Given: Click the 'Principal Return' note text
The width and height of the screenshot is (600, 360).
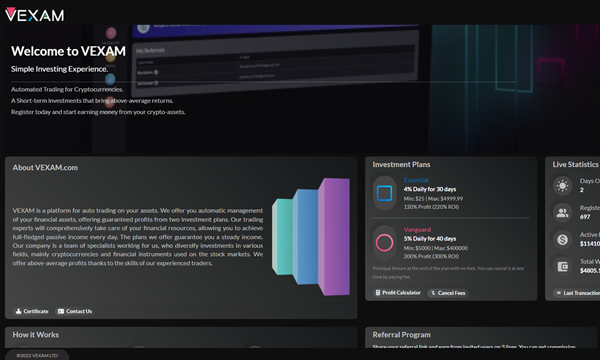Looking at the screenshot, I should (x=448, y=272).
